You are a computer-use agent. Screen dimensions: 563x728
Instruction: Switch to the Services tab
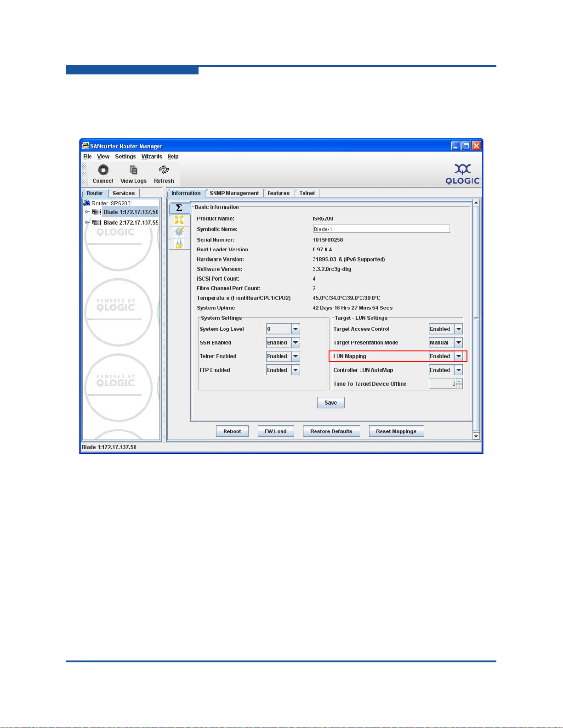[x=124, y=193]
